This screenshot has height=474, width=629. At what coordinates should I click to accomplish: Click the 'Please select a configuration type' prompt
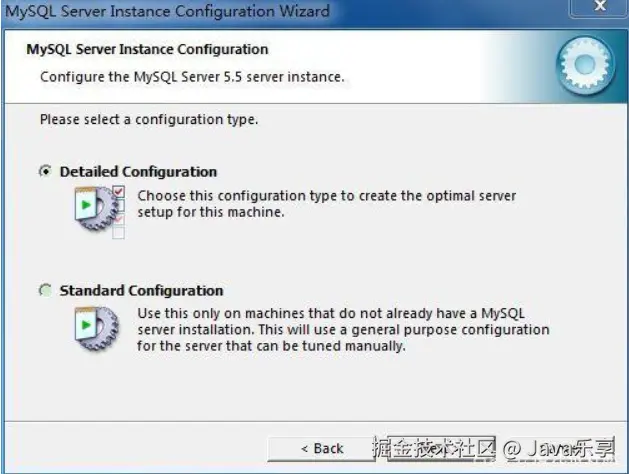point(149,120)
